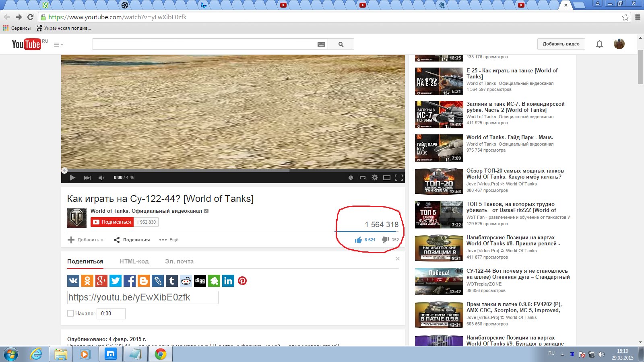Expand the Ещё more options menu
Viewport: 644px width, 362px height.
click(x=169, y=240)
